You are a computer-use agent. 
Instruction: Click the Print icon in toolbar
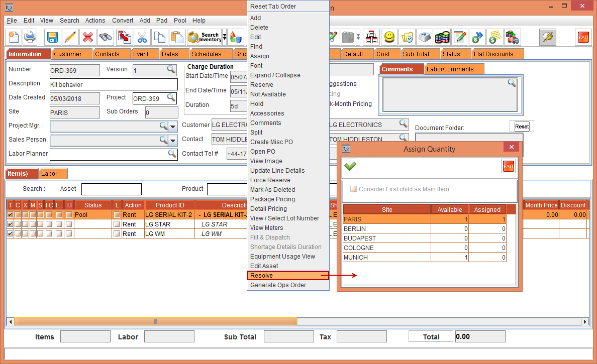pyautogui.click(x=30, y=37)
